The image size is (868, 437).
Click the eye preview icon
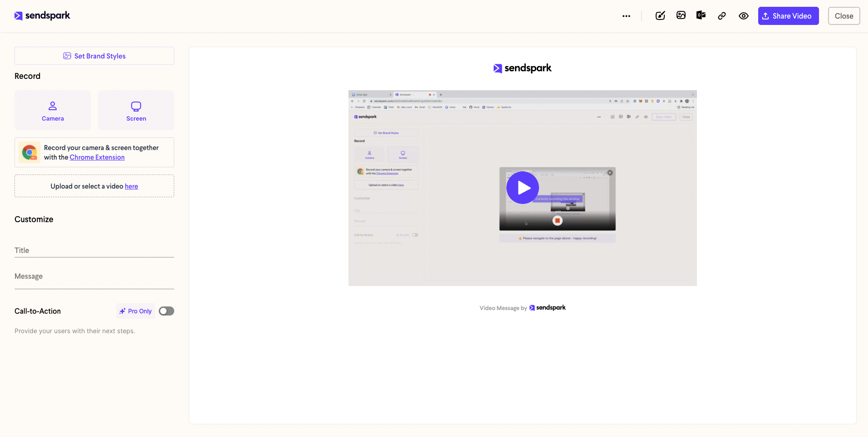coord(743,16)
